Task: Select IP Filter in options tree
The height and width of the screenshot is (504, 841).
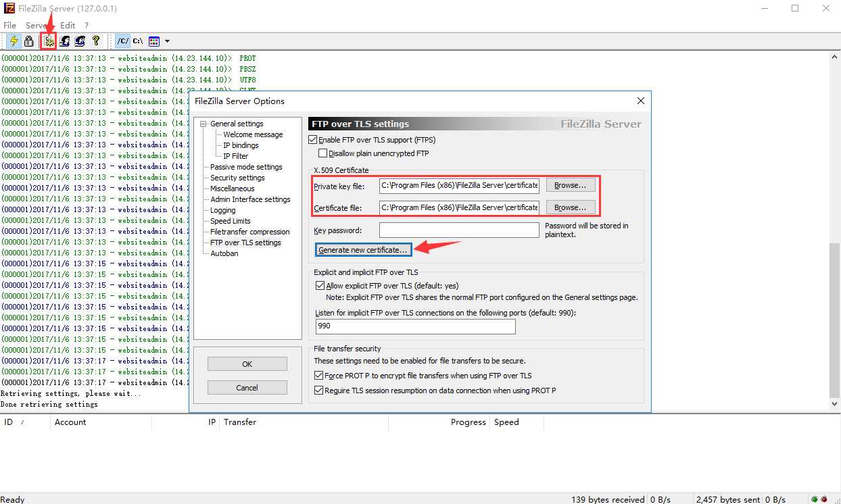Action: [236, 156]
